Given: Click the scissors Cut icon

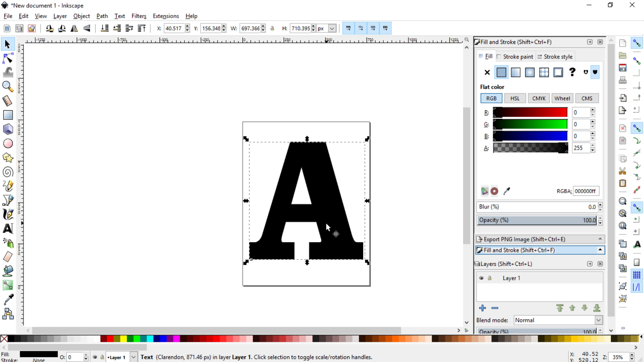Looking at the screenshot, I should [623, 171].
